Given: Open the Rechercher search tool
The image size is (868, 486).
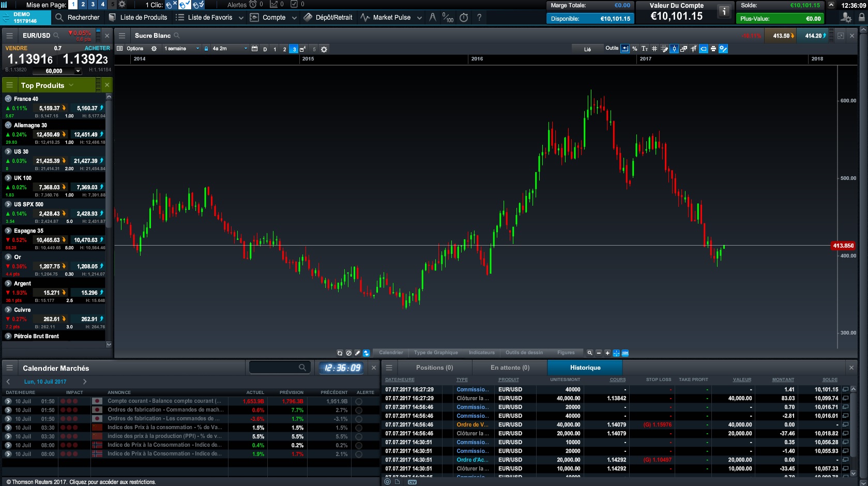Looking at the screenshot, I should (77, 18).
